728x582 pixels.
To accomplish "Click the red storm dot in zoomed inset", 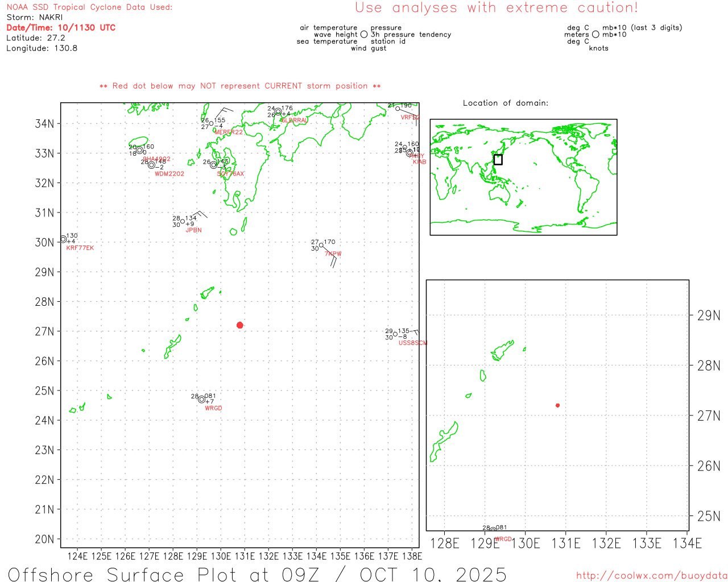I will click(557, 405).
